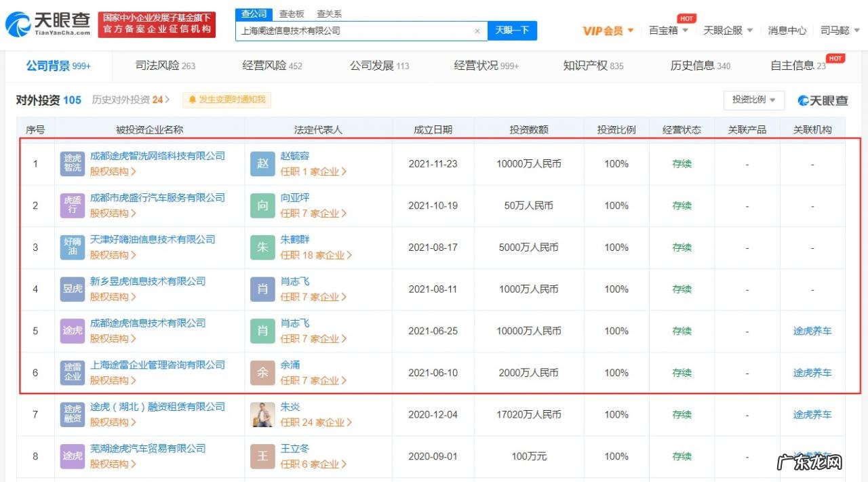Click the 途虎智洗 company avatar icon
Image resolution: width=868 pixels, height=482 pixels.
point(72,163)
